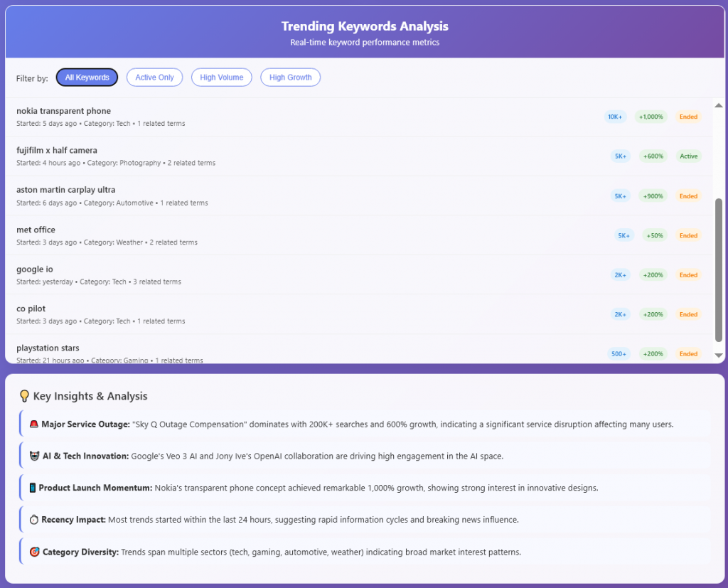The image size is (728, 588).
Task: Click the +1,000% growth badge
Action: (651, 117)
